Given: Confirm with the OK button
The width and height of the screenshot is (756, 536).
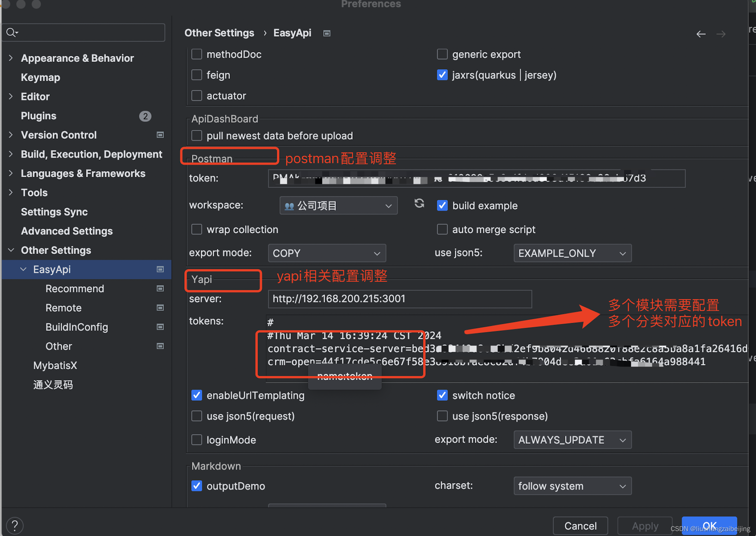Looking at the screenshot, I should pos(709,526).
